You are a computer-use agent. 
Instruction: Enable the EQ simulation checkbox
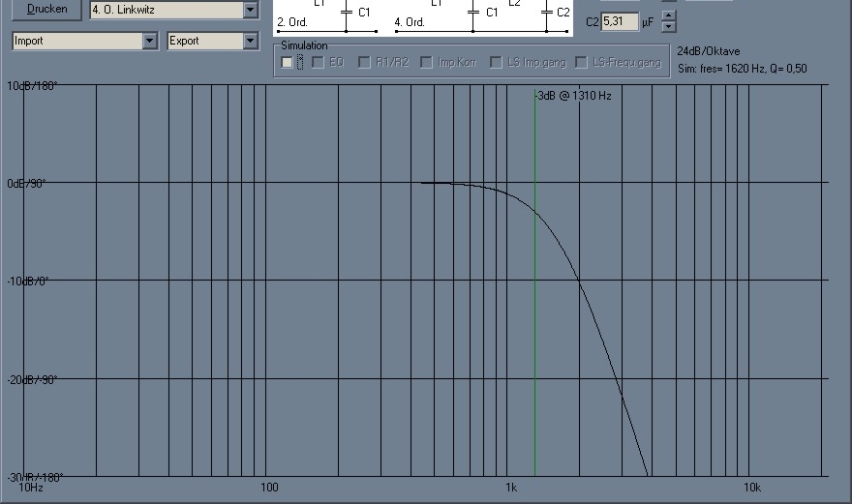pyautogui.click(x=318, y=63)
